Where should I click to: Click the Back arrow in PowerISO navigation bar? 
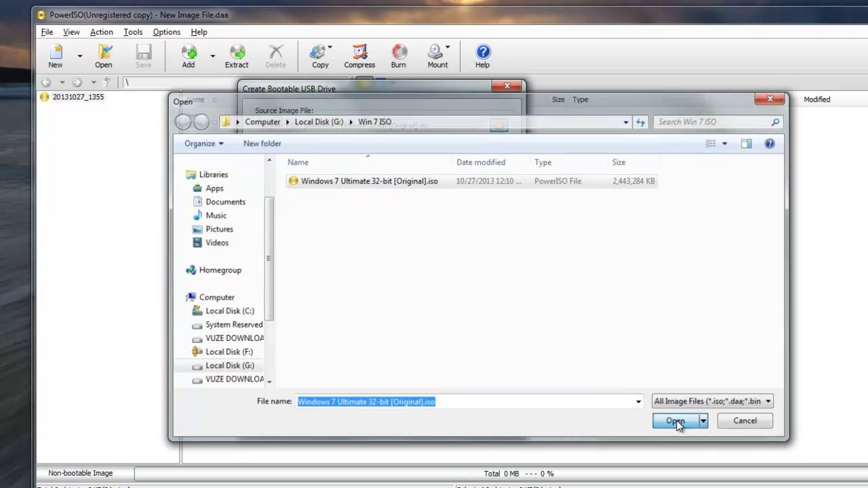tap(46, 82)
